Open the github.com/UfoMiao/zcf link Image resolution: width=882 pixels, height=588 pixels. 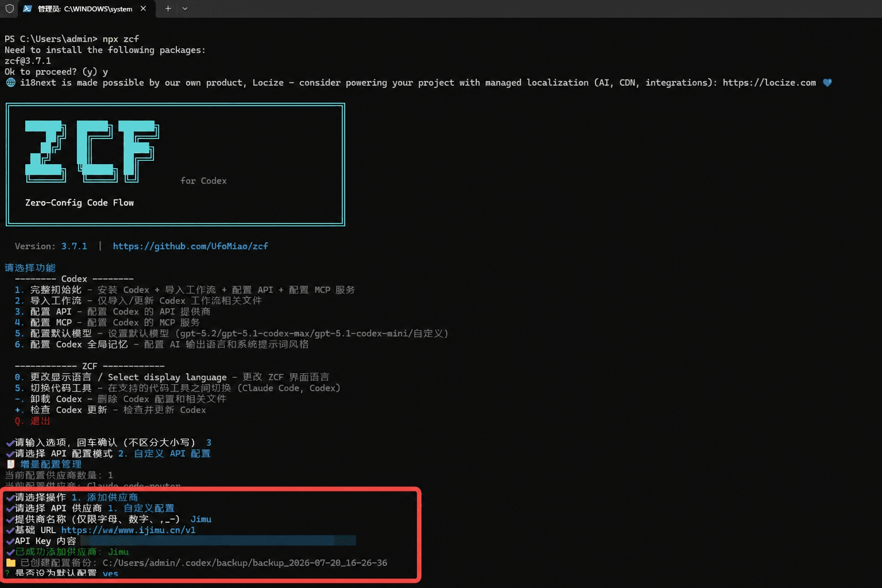[190, 246]
